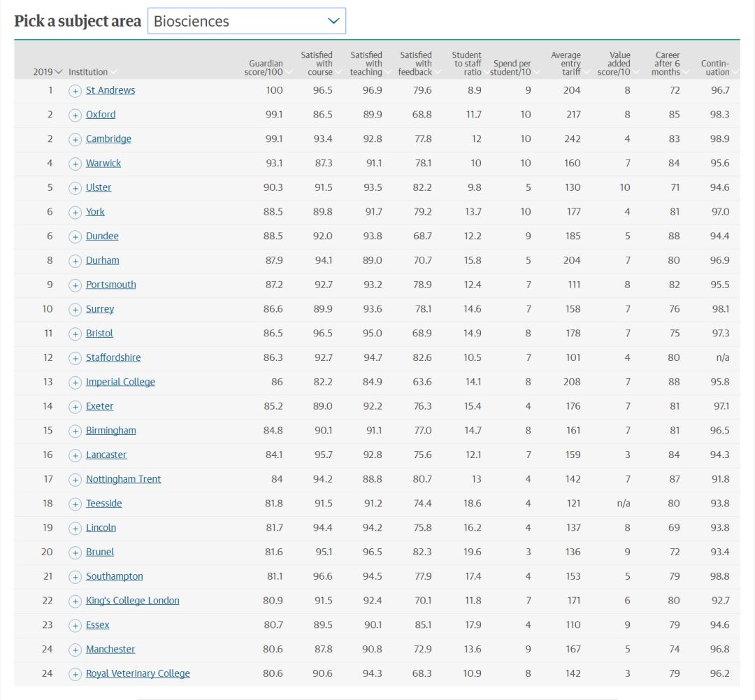Open the Biosciences subject area dropdown

[x=247, y=21]
